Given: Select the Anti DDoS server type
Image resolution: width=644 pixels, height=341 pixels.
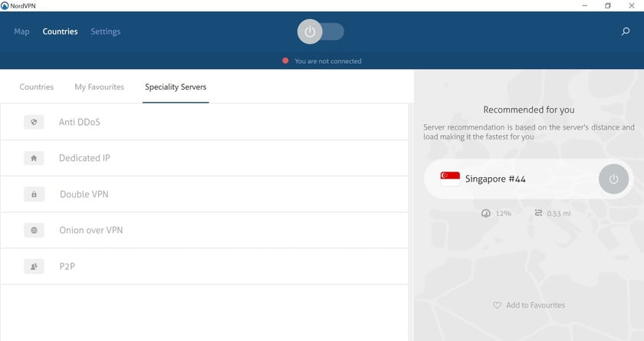Looking at the screenshot, I should (x=205, y=122).
